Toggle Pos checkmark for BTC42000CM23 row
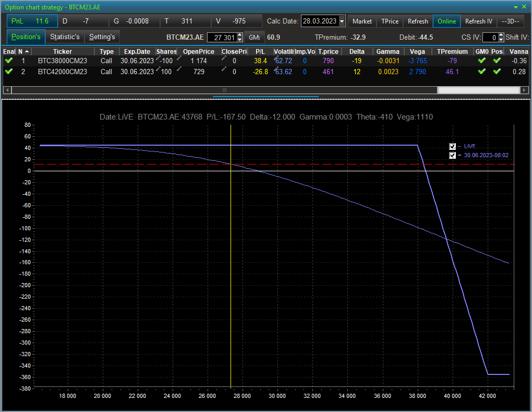532x412 pixels. click(x=497, y=72)
